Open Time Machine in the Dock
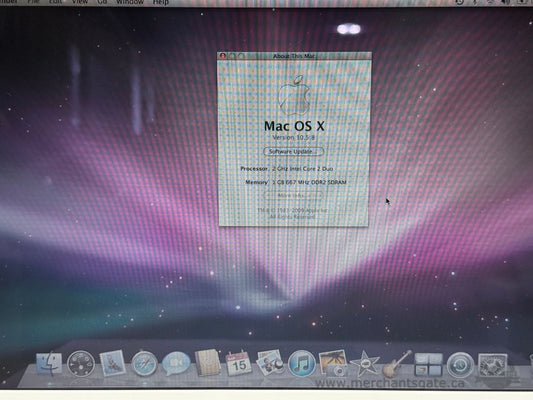The height and width of the screenshot is (400, 533). [460, 365]
